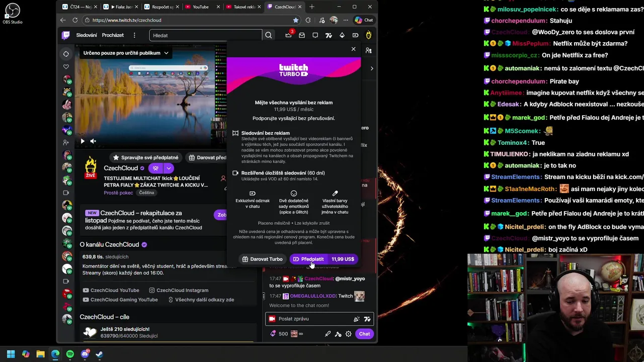Click the sword moderator tools icon in chat
This screenshot has height=362, width=644.
pos(328,334)
